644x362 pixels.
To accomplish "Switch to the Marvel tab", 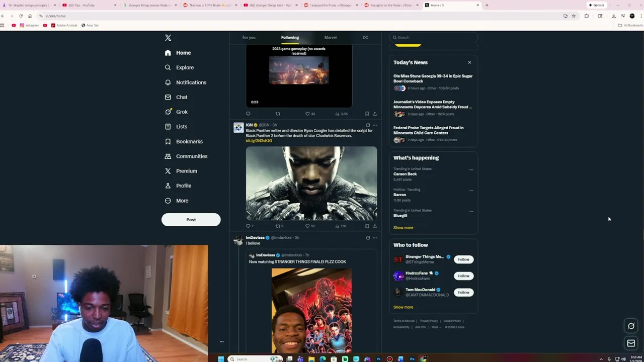I will (x=331, y=38).
